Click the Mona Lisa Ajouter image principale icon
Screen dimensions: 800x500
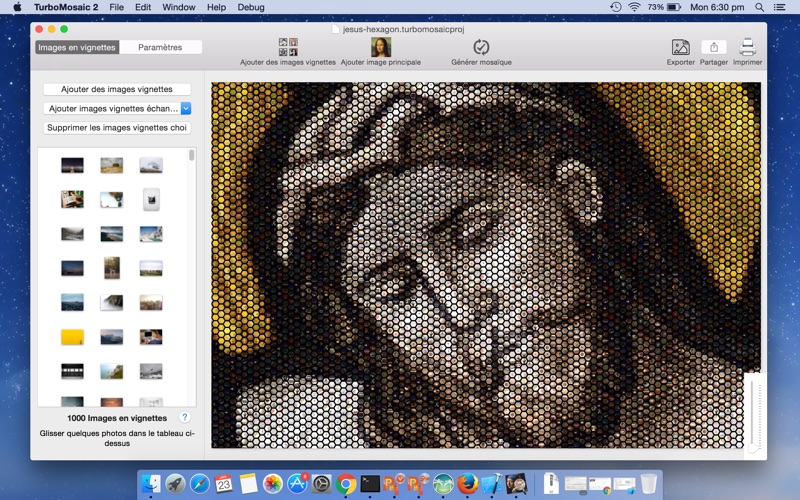[381, 47]
